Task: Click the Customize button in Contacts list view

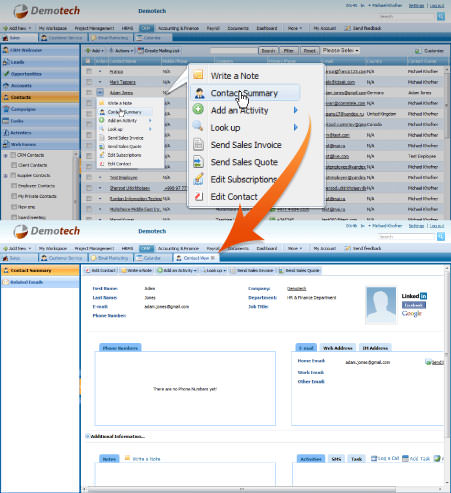Action: coord(429,51)
